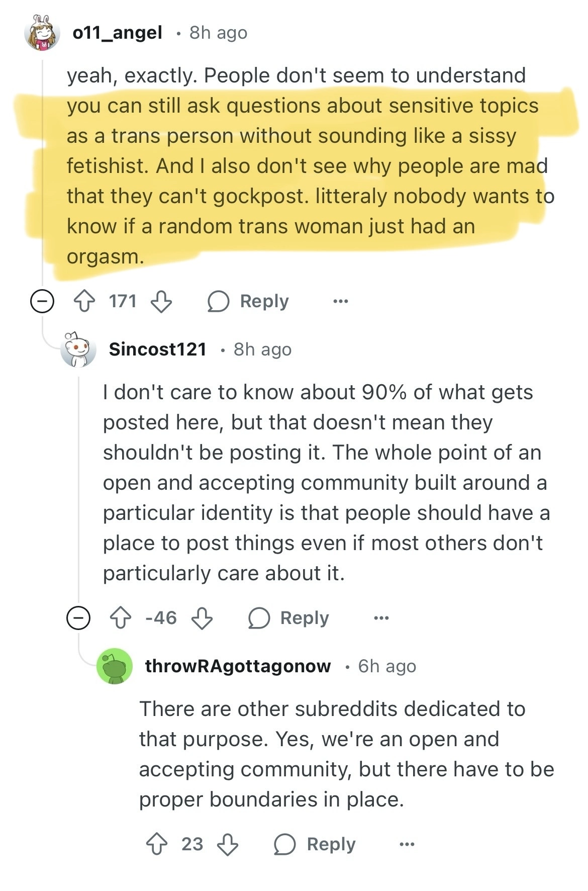Upvote o11_angel's comment

click(84, 302)
